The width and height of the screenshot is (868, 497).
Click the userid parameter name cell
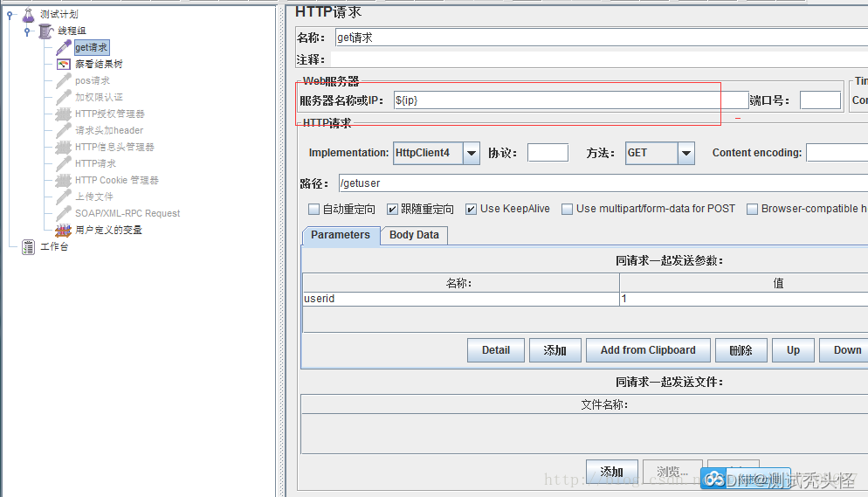[460, 299]
